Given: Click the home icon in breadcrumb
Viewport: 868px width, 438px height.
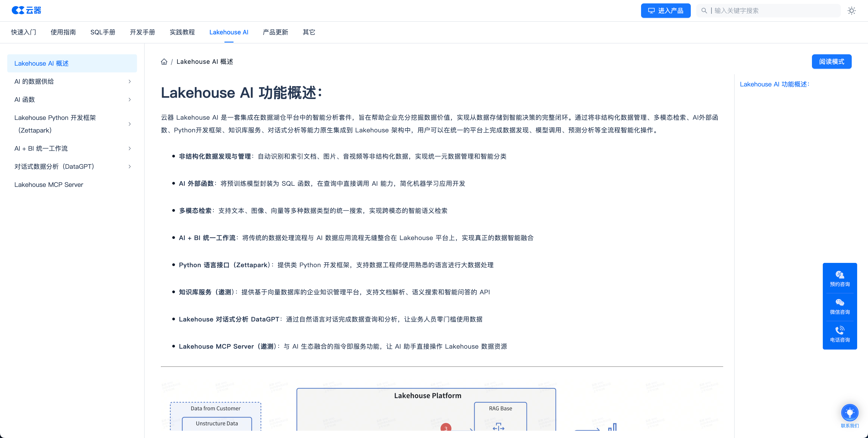Looking at the screenshot, I should pyautogui.click(x=164, y=61).
